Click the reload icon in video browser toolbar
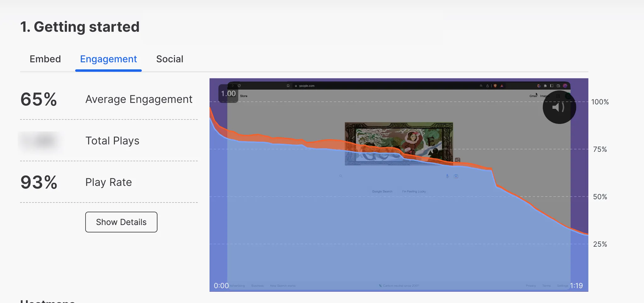Screen dimensions: 644x303 click(x=239, y=86)
